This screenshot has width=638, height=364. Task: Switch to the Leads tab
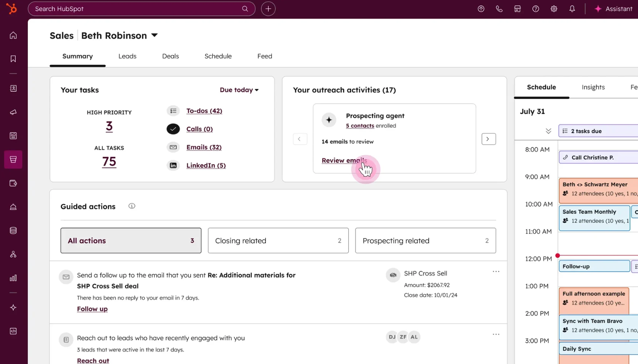point(127,56)
